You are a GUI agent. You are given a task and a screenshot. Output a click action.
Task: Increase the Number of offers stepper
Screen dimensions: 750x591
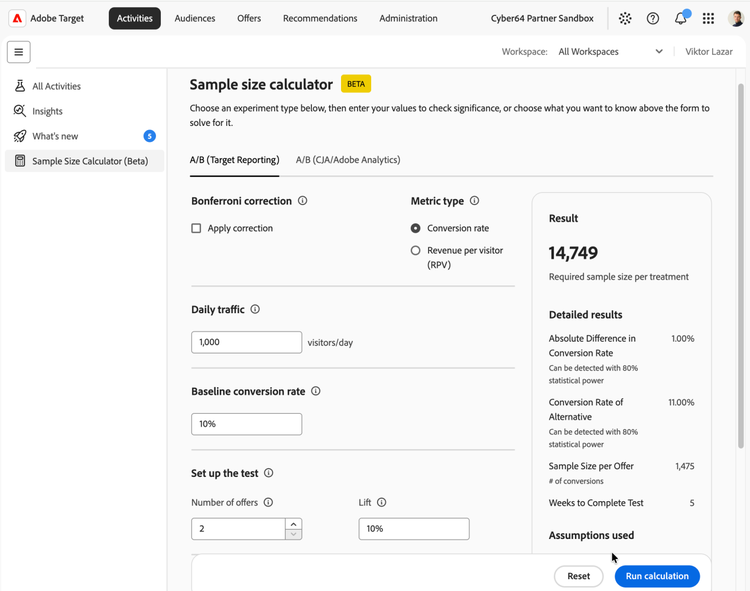[x=294, y=524]
